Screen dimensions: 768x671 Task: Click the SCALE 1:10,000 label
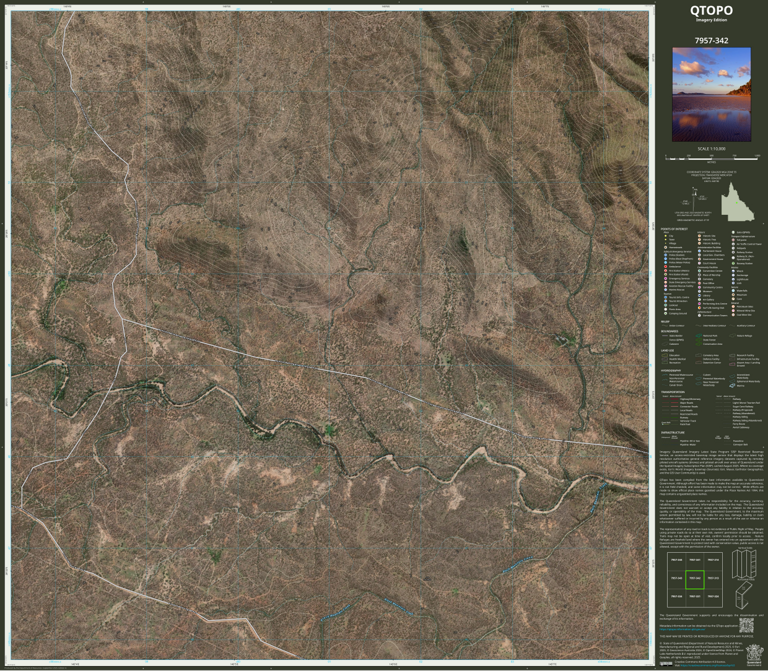pyautogui.click(x=712, y=149)
